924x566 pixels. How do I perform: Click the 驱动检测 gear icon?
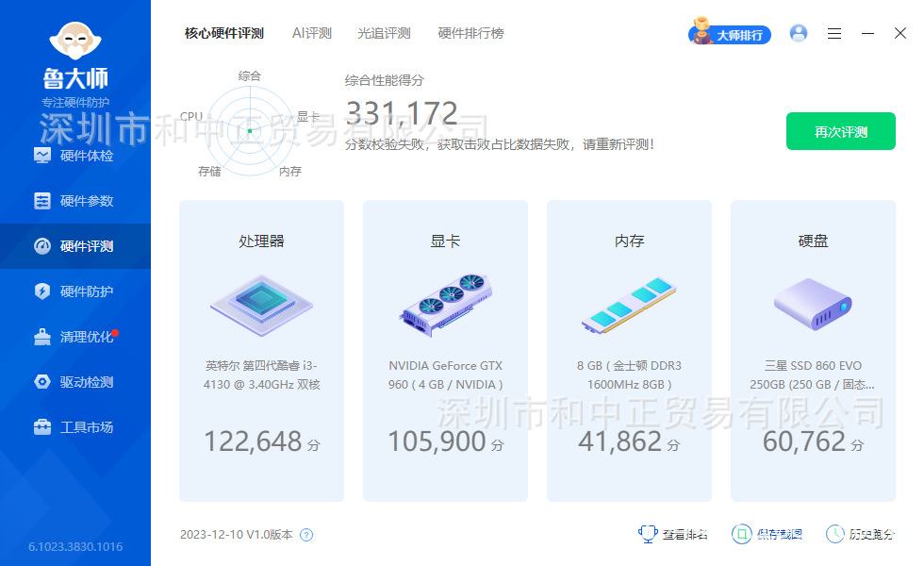click(x=42, y=382)
